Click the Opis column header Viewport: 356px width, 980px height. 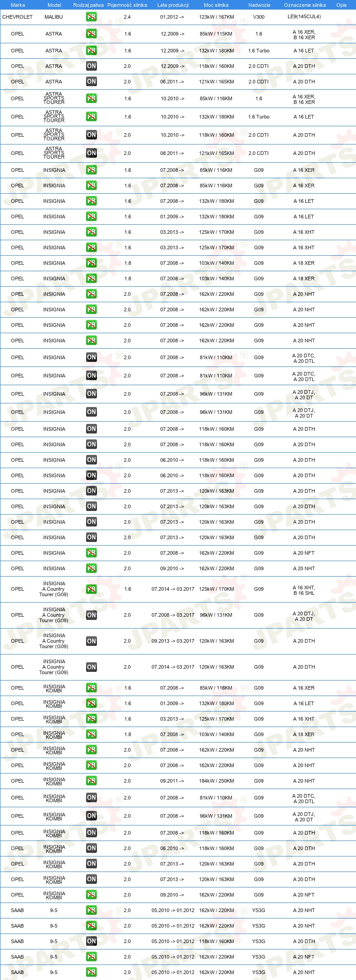point(341,5)
